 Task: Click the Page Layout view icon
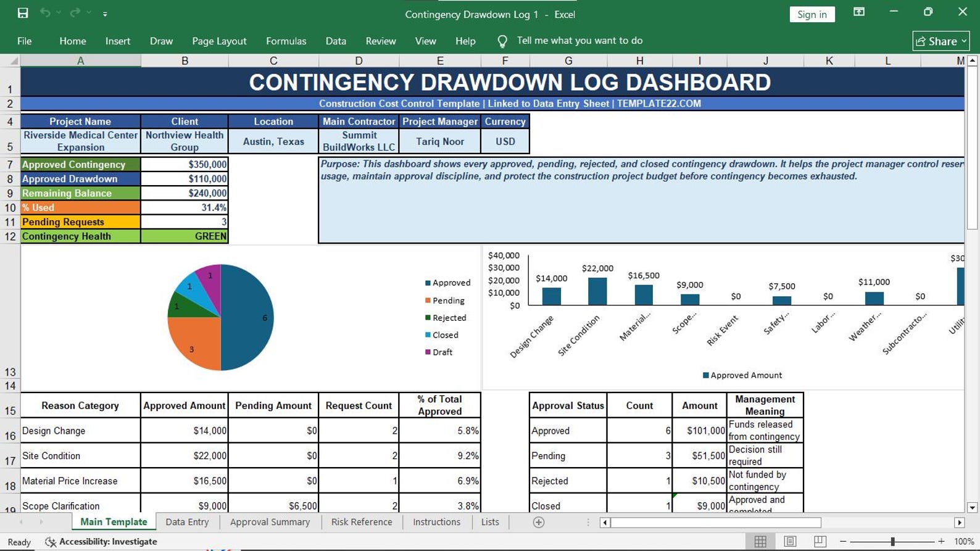790,541
